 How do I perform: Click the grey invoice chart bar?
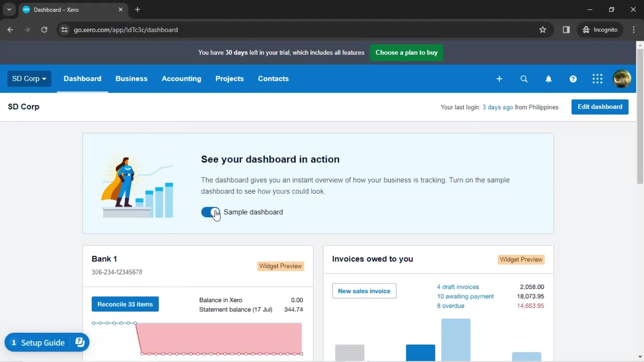point(350,353)
